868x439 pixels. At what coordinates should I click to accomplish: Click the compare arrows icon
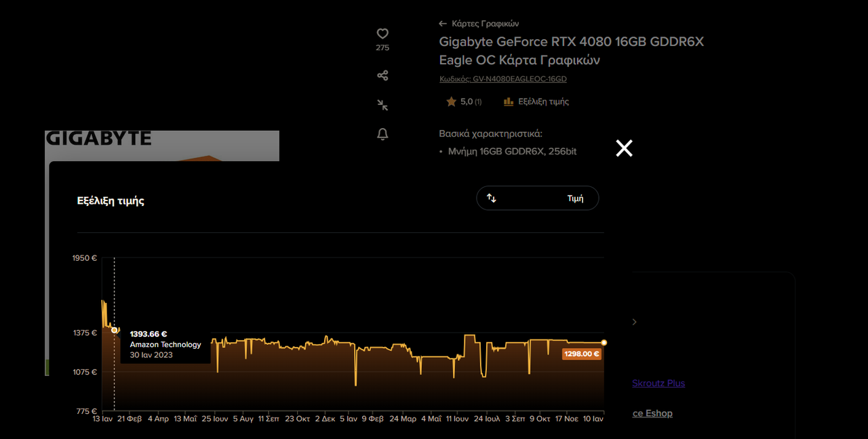point(382,105)
